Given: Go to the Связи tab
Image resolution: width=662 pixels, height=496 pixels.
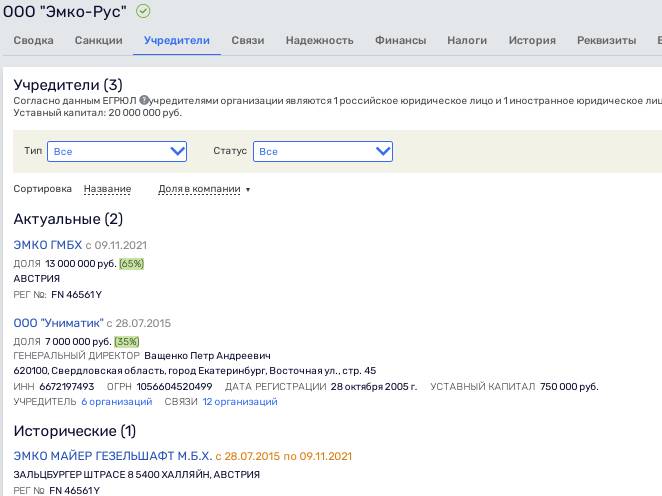Looking at the screenshot, I should [247, 41].
